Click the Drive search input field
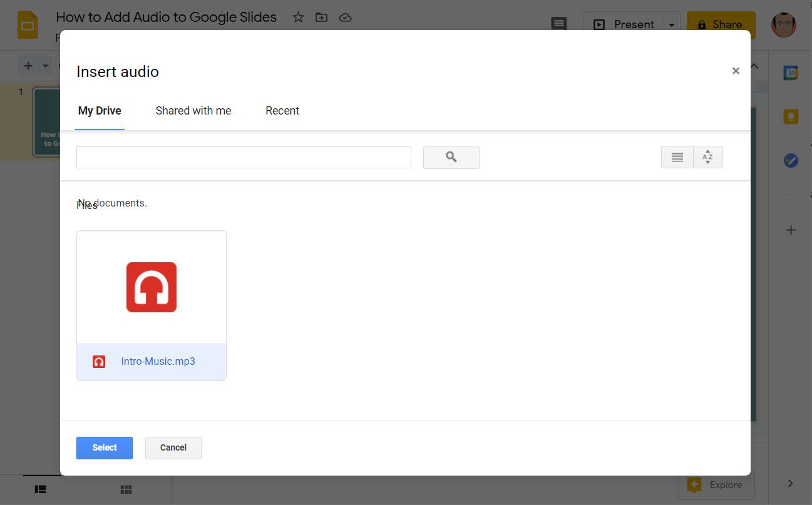 [244, 157]
